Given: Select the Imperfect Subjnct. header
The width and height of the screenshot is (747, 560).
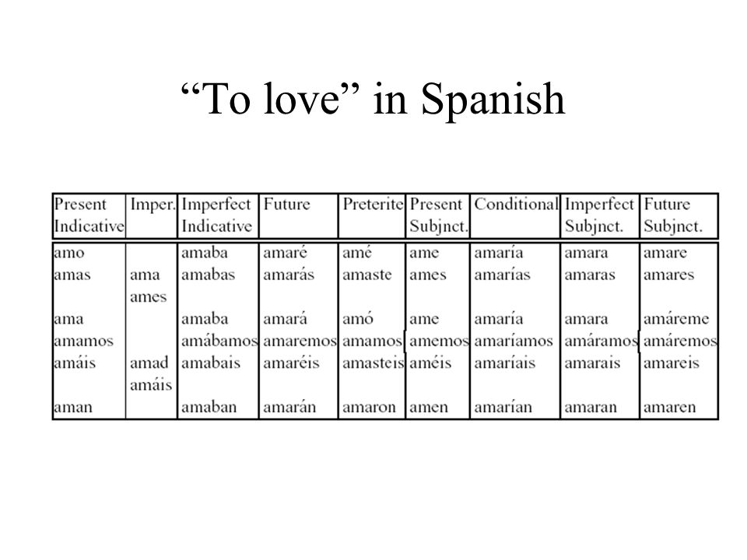Looking at the screenshot, I should click(599, 215).
